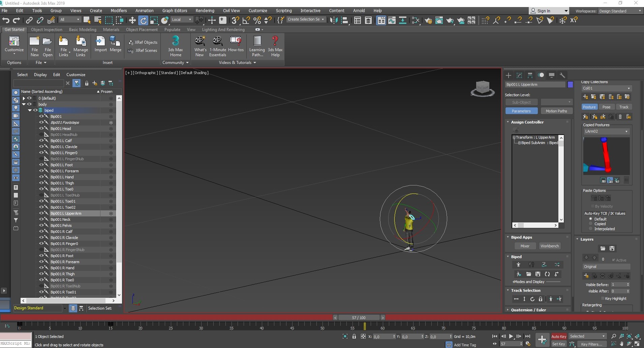Open the Curve Editor from the toolbar
This screenshot has width=644, height=348.
pyautogui.click(x=392, y=20)
